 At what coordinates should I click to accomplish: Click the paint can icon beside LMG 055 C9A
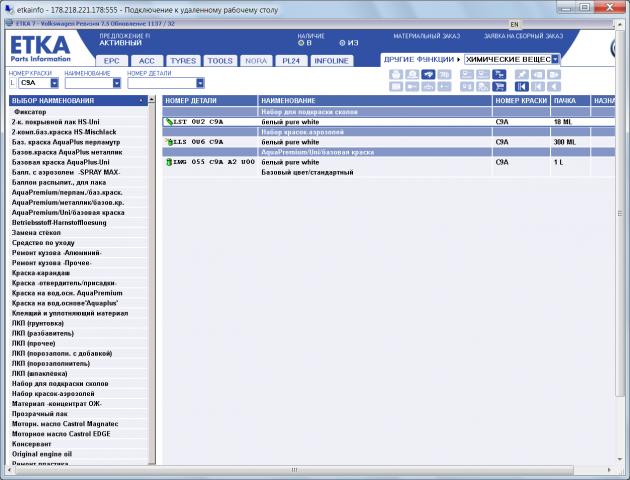169,162
